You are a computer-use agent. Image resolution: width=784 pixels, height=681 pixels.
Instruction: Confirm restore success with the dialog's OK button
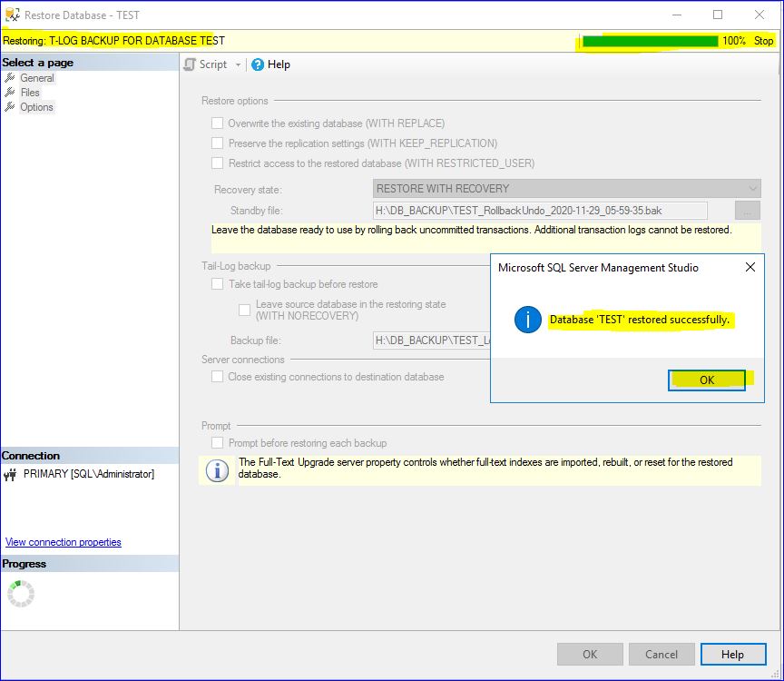pos(707,380)
